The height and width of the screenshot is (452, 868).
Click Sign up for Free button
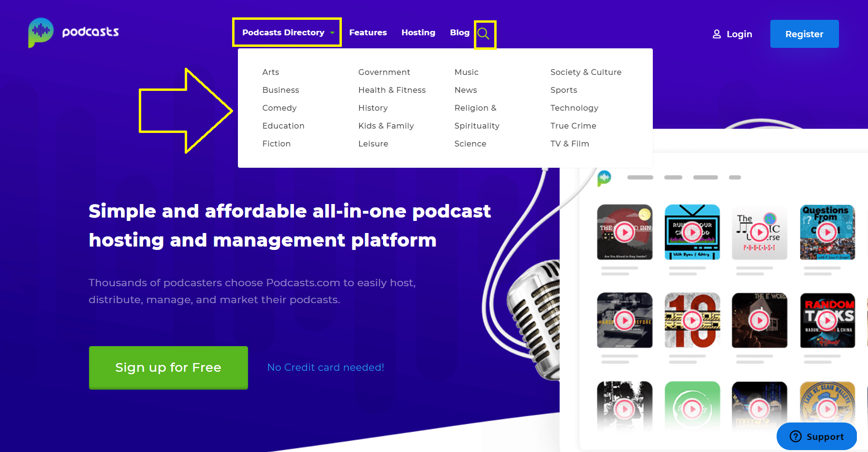tap(168, 367)
